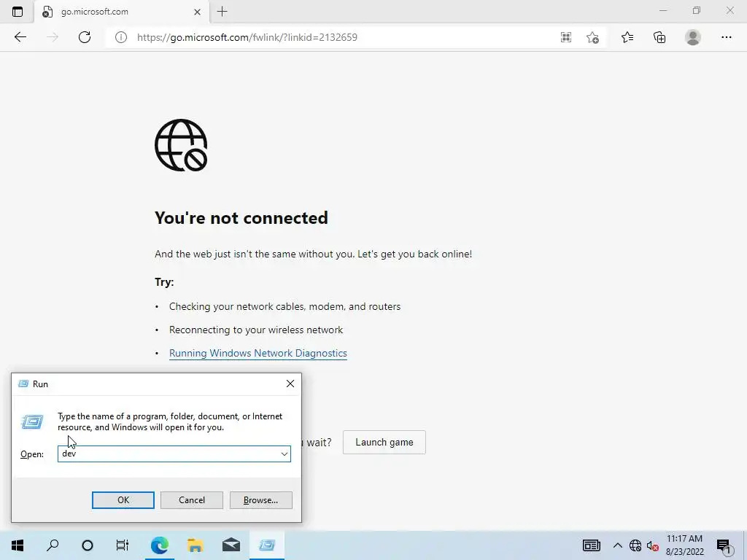Open the Mail app from taskbar
Viewport: 747px width, 560px height.
[x=231, y=545]
